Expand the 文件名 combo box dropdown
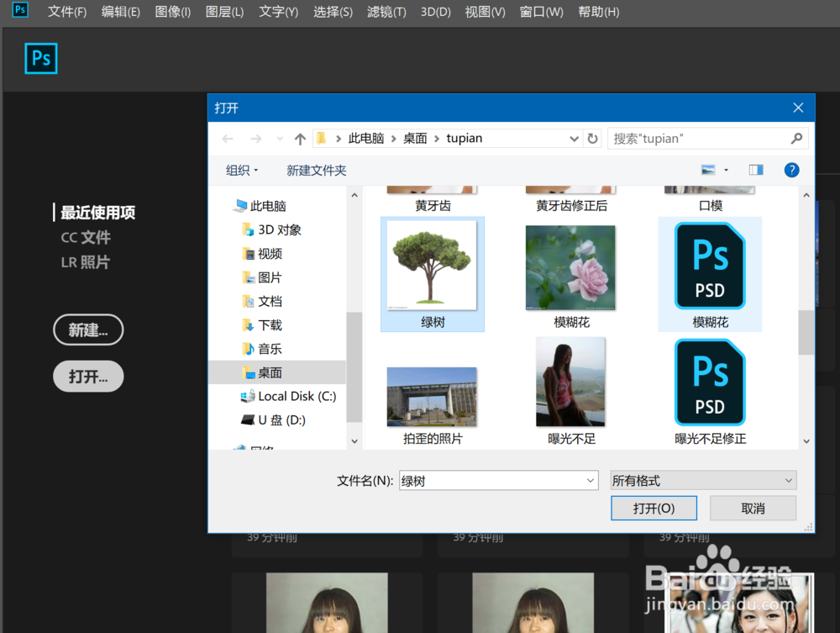The height and width of the screenshot is (633, 840). (x=590, y=481)
